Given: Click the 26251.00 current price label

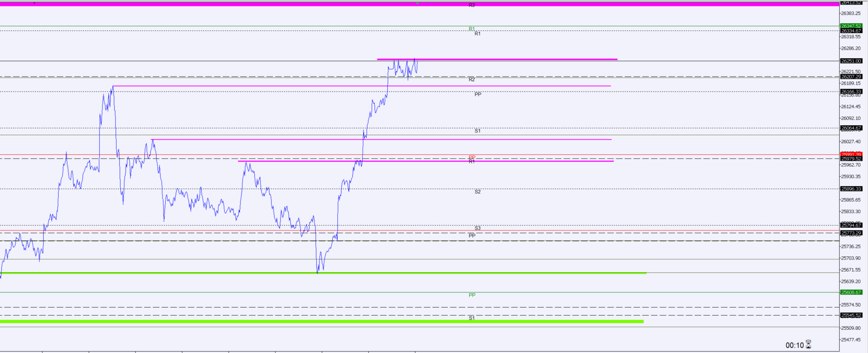Looking at the screenshot, I should click(851, 61).
